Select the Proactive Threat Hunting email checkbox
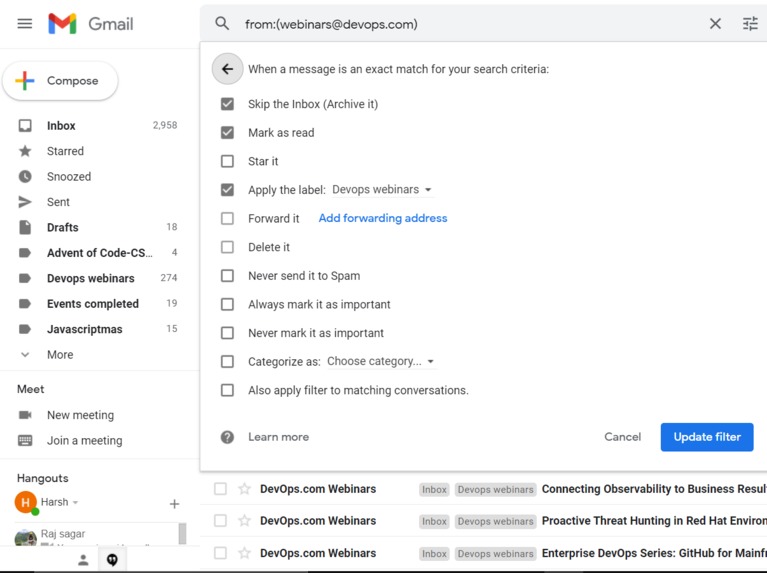Viewport: 767px width, 573px height. (x=221, y=521)
